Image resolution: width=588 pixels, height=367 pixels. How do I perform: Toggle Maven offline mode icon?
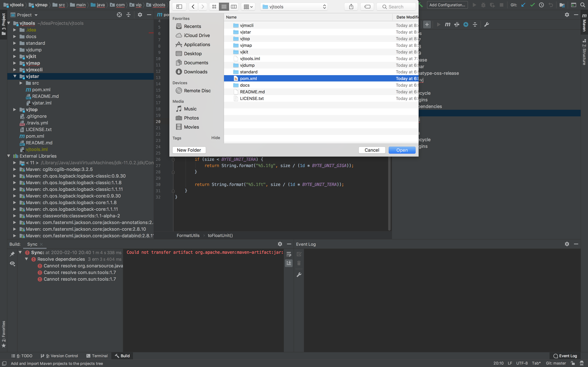point(457,24)
